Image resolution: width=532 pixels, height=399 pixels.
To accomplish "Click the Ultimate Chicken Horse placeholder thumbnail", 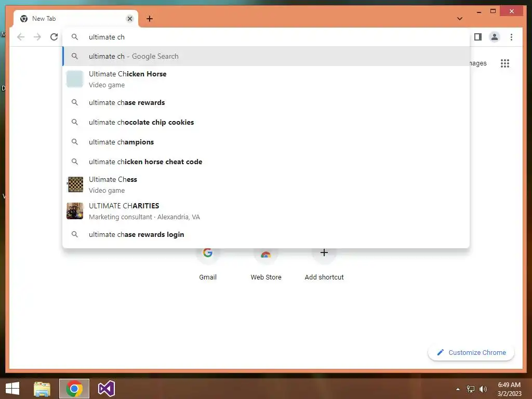I will [75, 79].
